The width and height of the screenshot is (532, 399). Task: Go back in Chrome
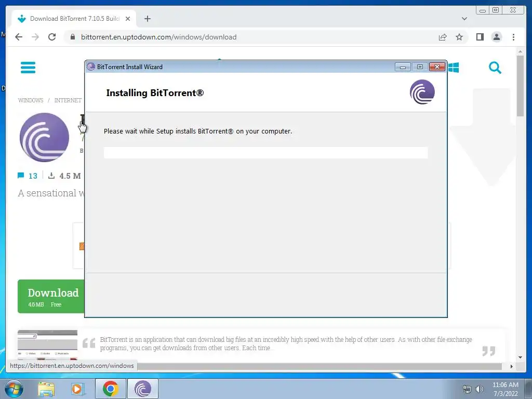click(x=19, y=37)
